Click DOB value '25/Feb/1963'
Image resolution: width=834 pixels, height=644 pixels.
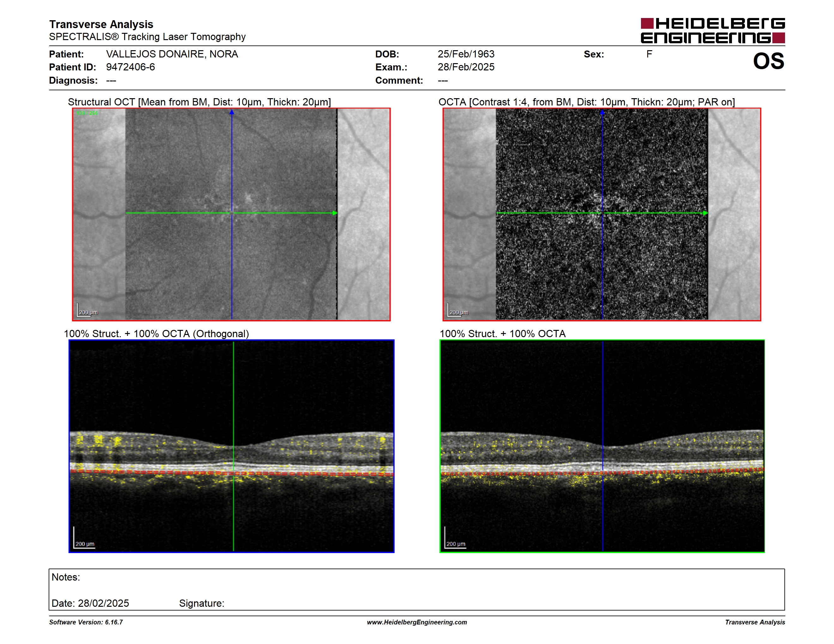click(x=466, y=54)
